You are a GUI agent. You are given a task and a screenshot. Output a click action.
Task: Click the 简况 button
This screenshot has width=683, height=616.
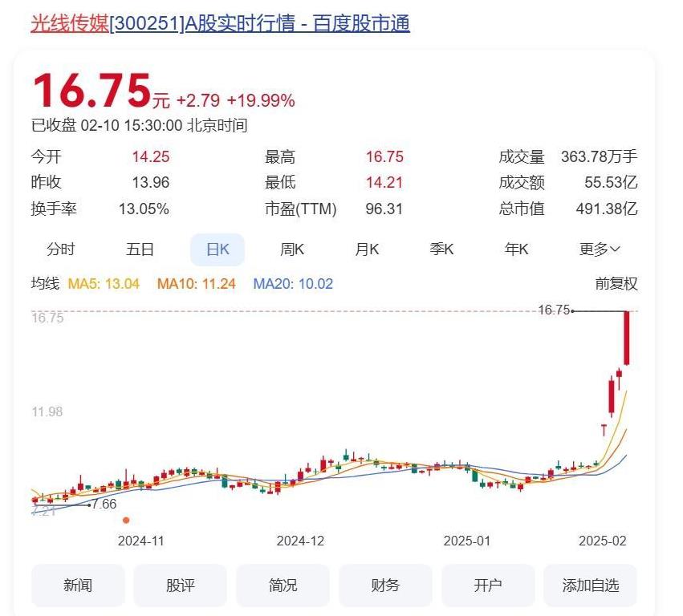(x=283, y=585)
